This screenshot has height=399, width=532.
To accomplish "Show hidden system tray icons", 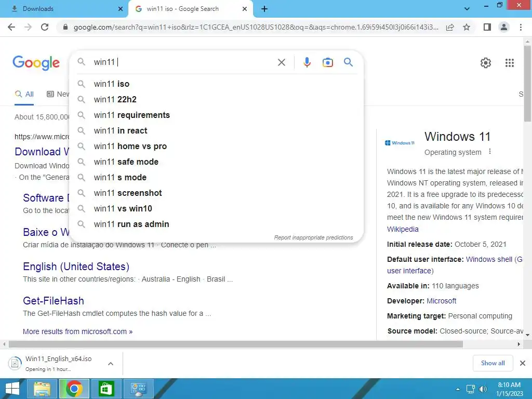I will coord(458,389).
